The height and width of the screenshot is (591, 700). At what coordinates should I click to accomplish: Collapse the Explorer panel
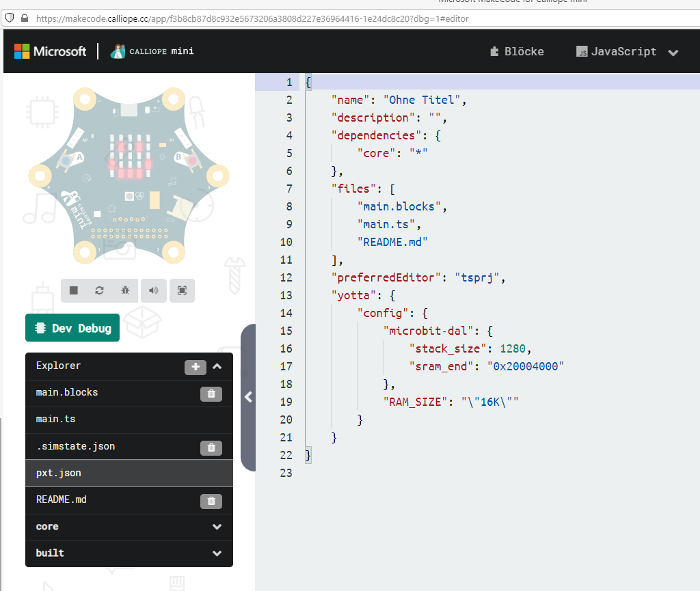point(217,367)
